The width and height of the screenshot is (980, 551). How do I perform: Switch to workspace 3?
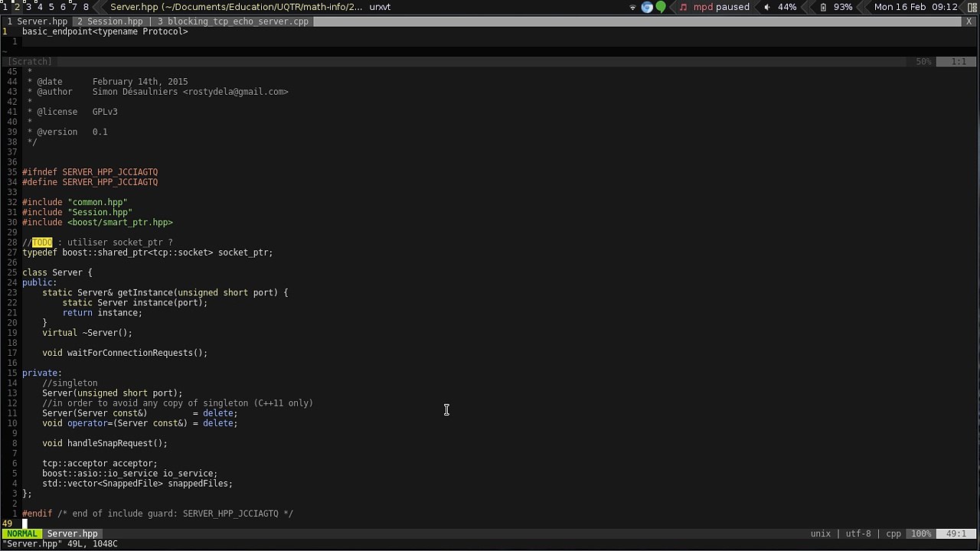pos(28,7)
